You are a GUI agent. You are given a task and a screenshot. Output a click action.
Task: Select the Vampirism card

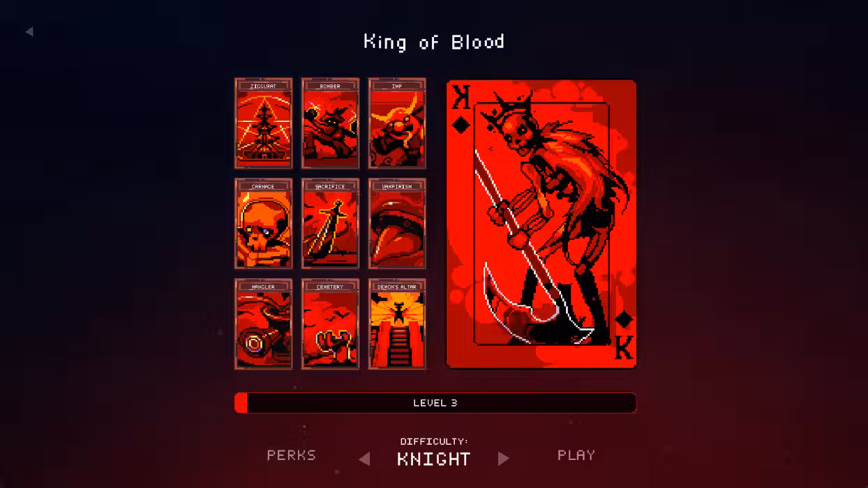397,224
